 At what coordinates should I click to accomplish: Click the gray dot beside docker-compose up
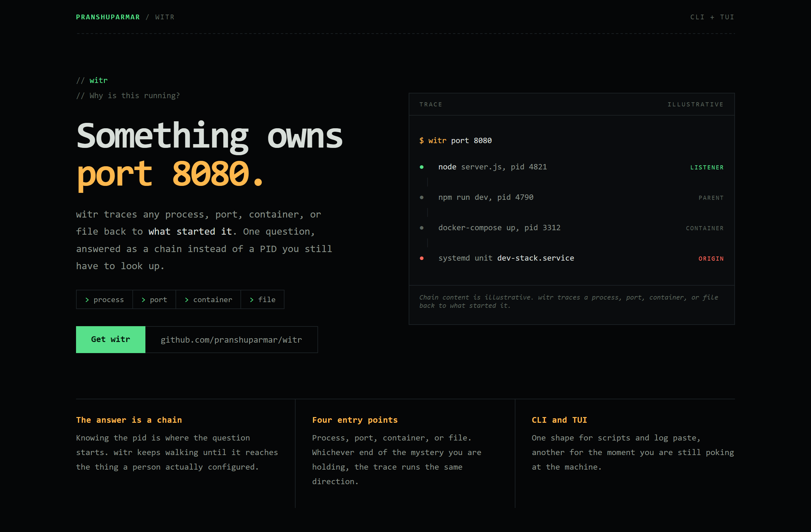coord(422,228)
